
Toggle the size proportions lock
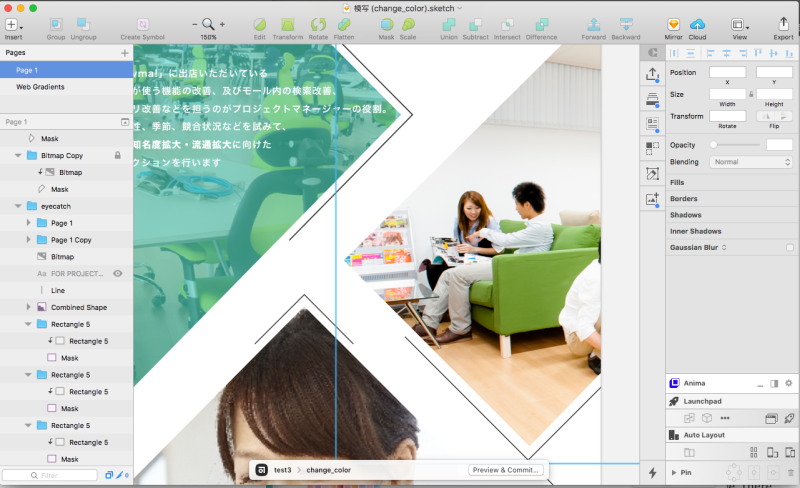pyautogui.click(x=751, y=94)
